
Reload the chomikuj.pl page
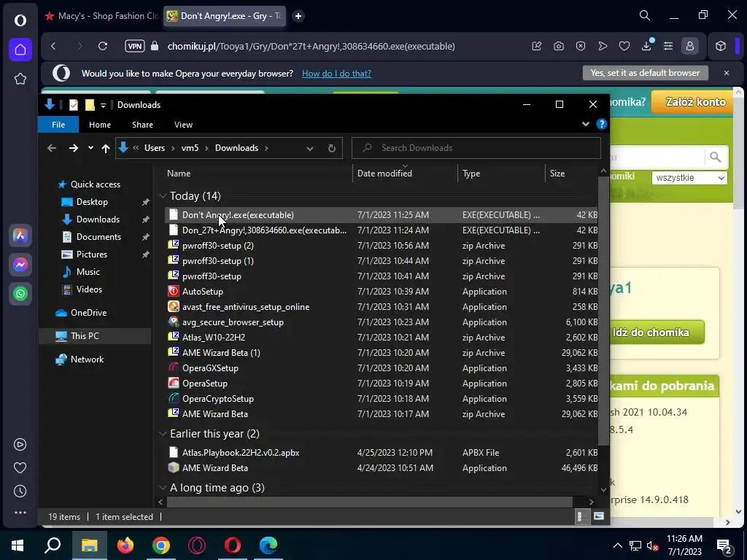(x=102, y=46)
